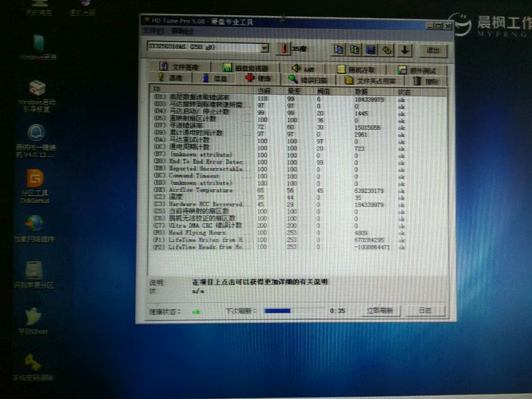Click the 立即刷新 refresh now button
Viewport: 532px width, 399px height.
pyautogui.click(x=380, y=310)
